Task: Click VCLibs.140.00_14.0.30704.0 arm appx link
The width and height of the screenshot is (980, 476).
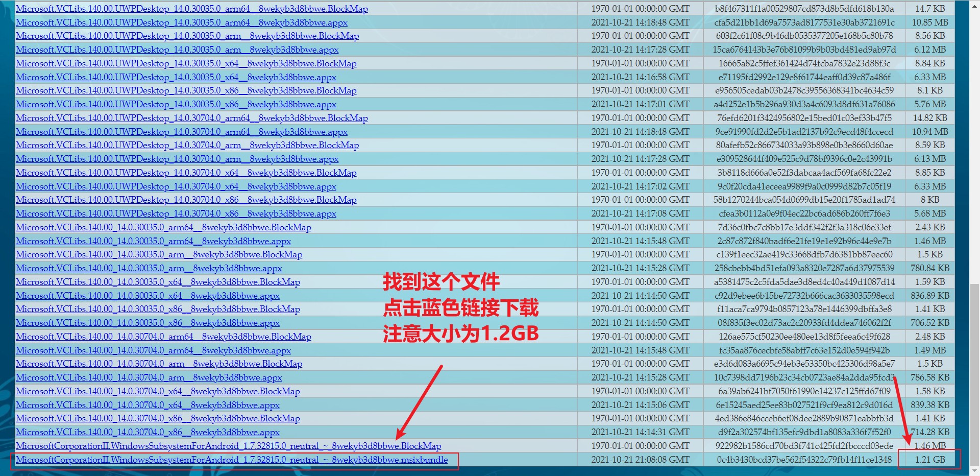Action: click(x=149, y=377)
